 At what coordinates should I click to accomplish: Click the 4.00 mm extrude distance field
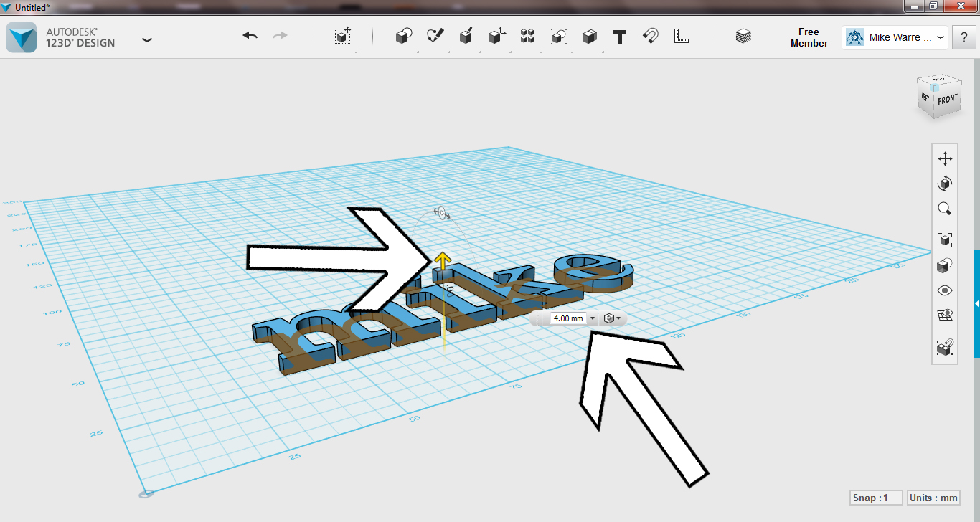coord(568,318)
